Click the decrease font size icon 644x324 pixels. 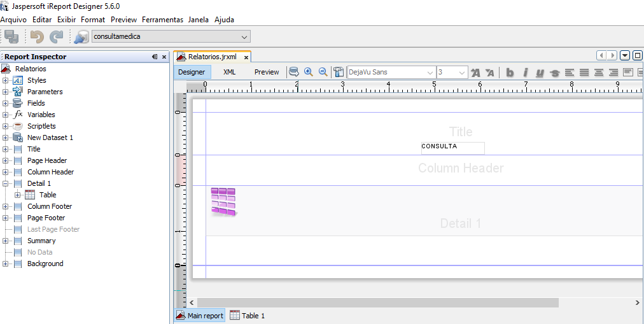click(489, 73)
